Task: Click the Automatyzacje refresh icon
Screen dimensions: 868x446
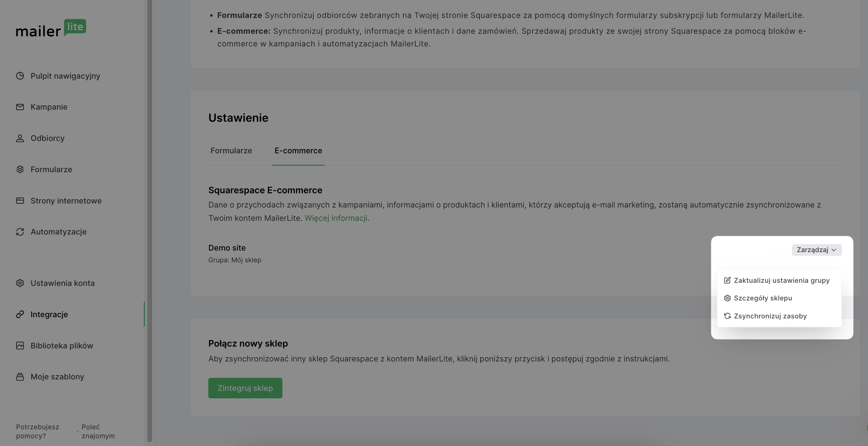Action: click(x=20, y=232)
